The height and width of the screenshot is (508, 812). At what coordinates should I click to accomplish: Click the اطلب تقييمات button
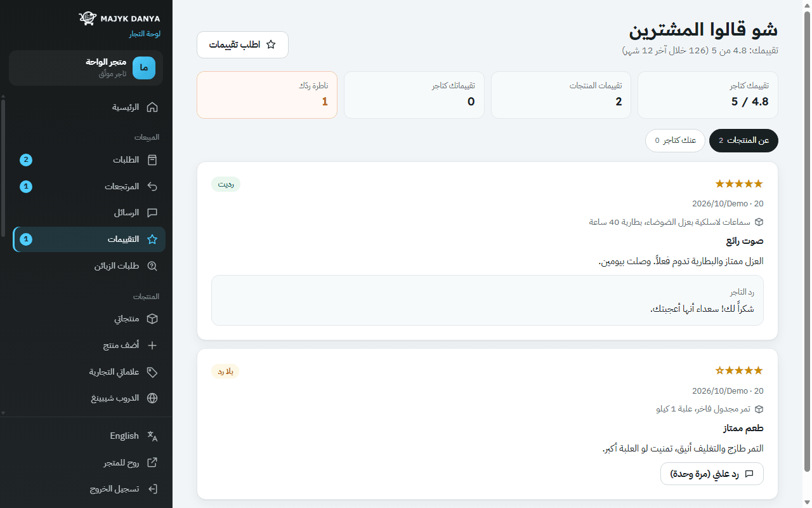pyautogui.click(x=242, y=44)
